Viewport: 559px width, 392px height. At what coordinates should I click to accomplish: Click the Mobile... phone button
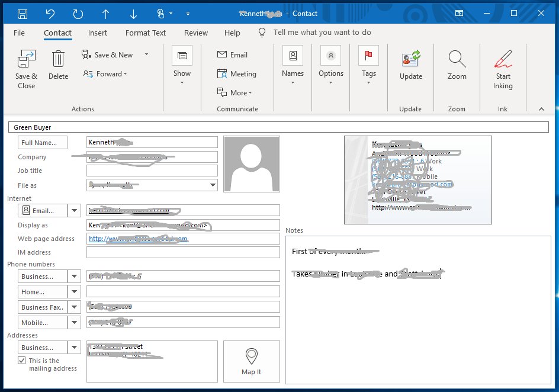43,322
